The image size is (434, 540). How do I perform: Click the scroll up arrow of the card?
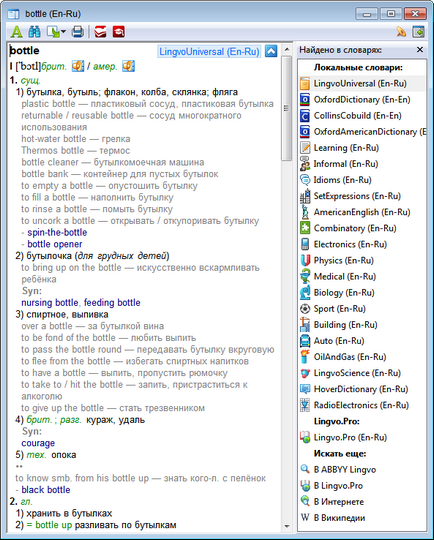287,50
